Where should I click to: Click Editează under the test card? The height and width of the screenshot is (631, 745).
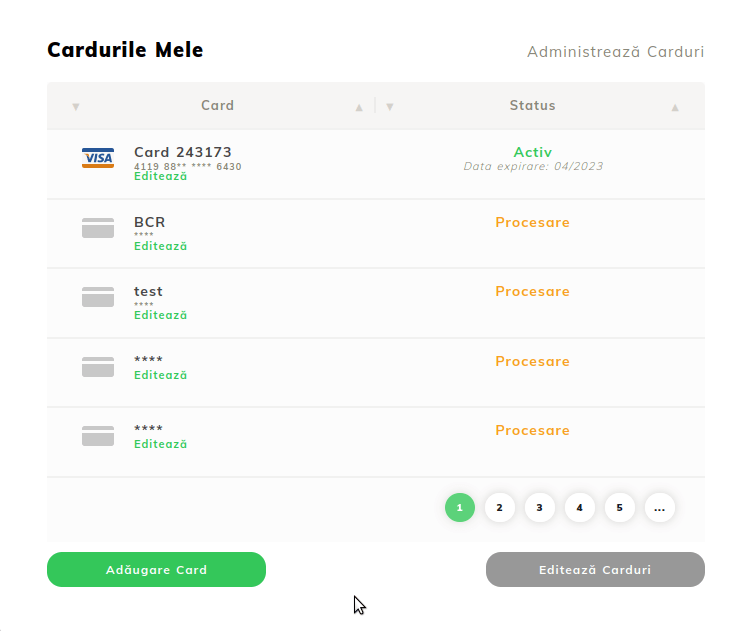coord(161,315)
